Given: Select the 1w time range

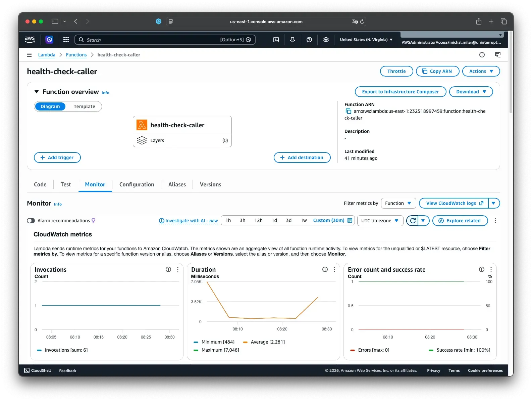Looking at the screenshot, I should (304, 220).
